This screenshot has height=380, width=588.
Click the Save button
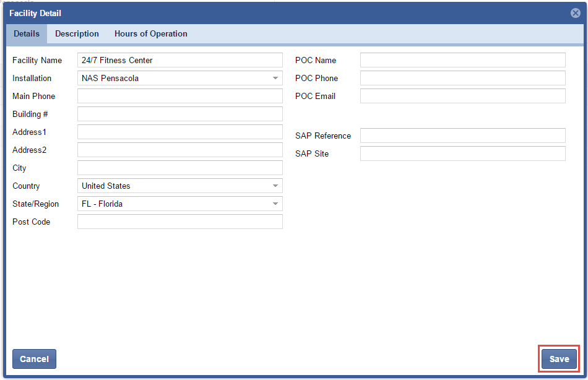point(559,359)
